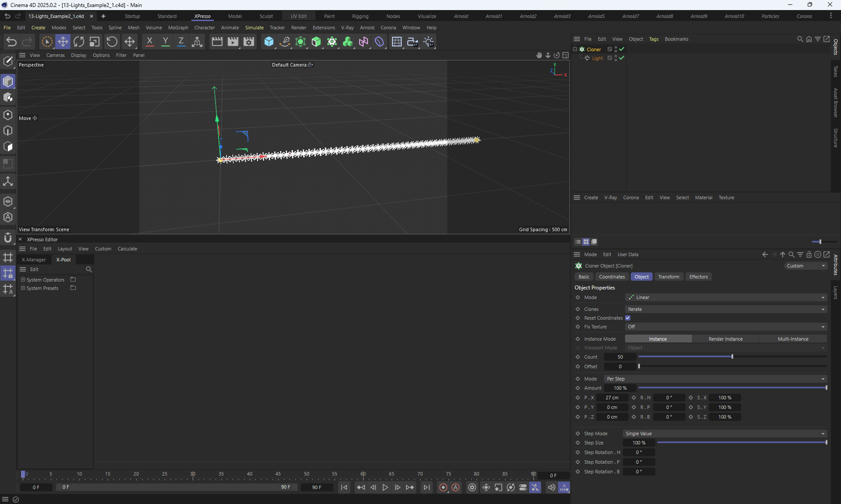
Task: Toggle Light object enabled checkmark
Action: tap(622, 58)
